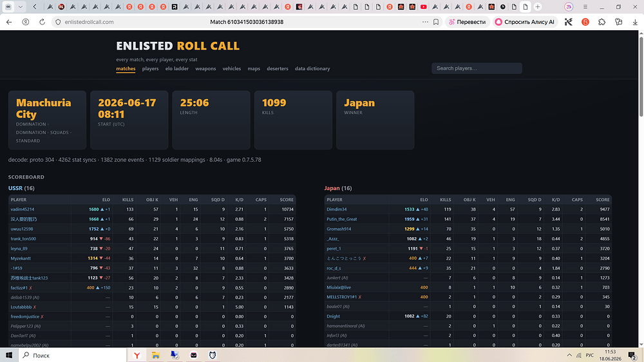
Task: Expand the tab list chevron dropdown
Action: (20, 6)
